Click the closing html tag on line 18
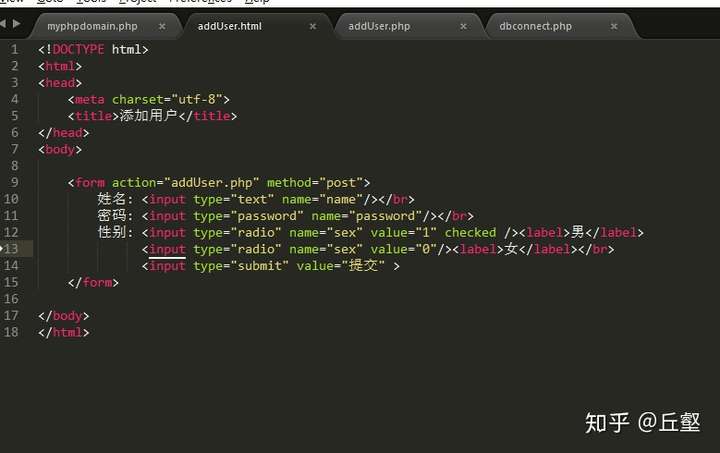720x453 pixels. tap(64, 332)
